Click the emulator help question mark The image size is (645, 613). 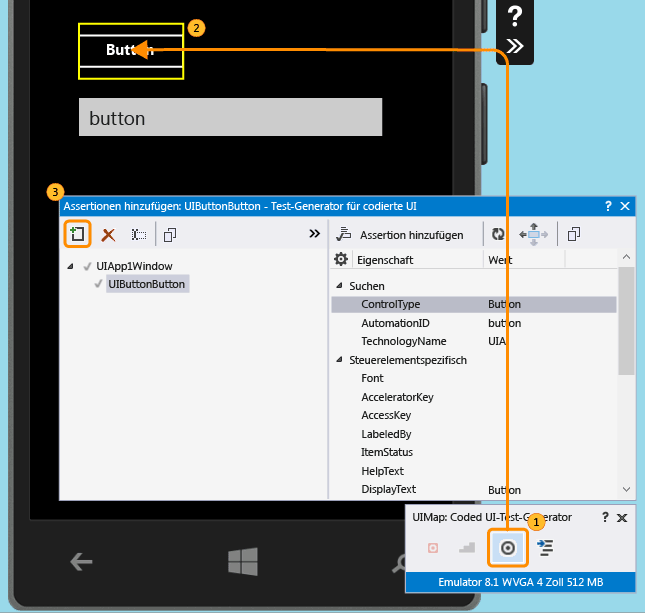pos(515,16)
